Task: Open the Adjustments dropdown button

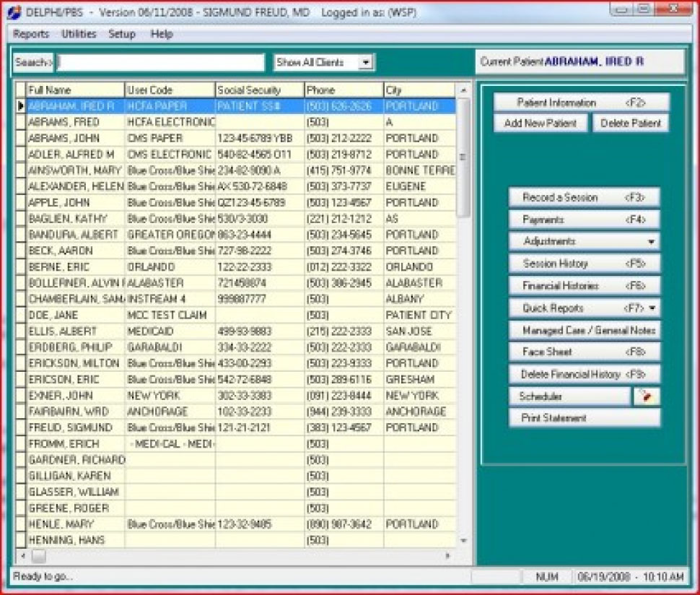Action: [x=584, y=241]
